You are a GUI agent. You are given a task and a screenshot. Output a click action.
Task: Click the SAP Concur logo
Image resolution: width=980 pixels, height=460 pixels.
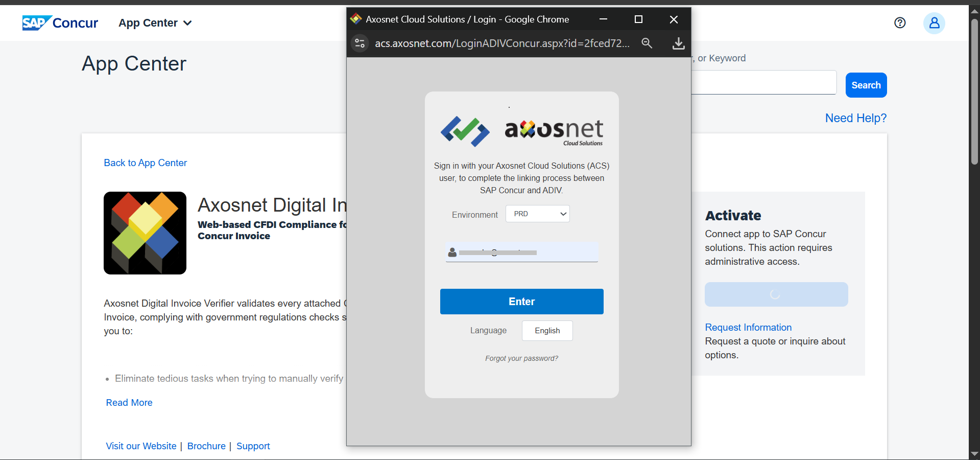[x=60, y=23]
